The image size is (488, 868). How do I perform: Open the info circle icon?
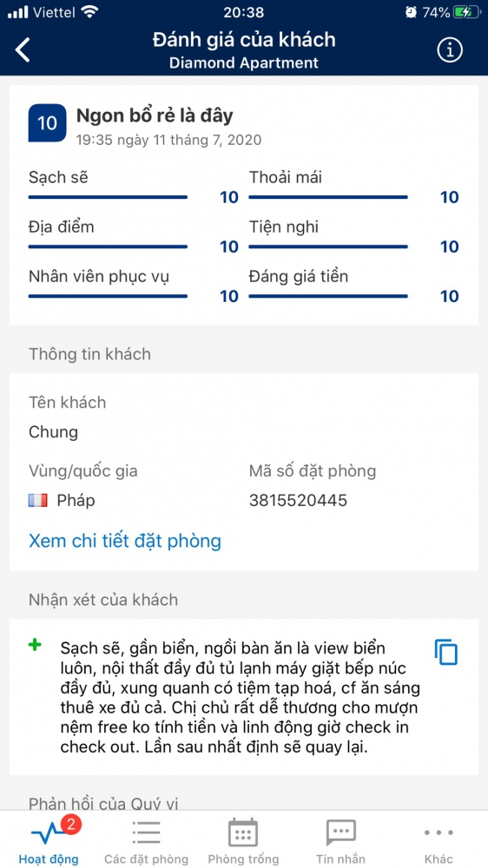(x=450, y=50)
